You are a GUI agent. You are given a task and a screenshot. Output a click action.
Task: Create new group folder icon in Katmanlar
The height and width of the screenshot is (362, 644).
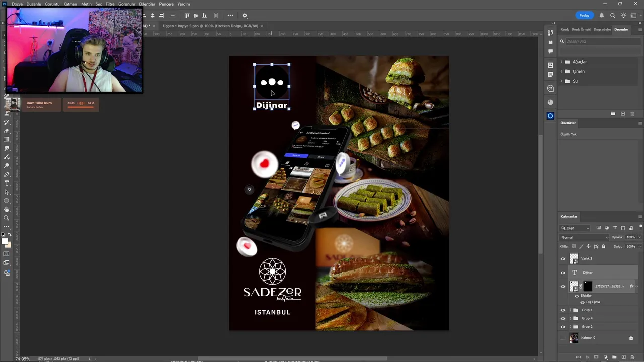(614, 357)
